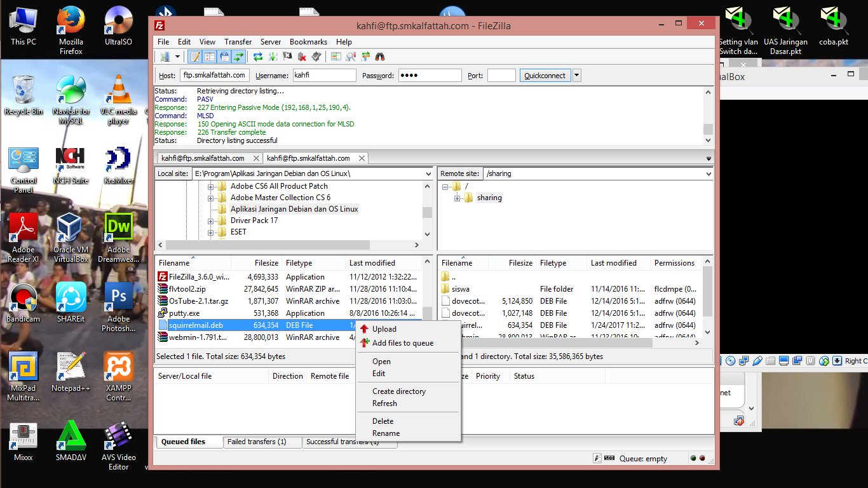Refresh file and folder lists icon
The height and width of the screenshot is (488, 868).
click(258, 57)
